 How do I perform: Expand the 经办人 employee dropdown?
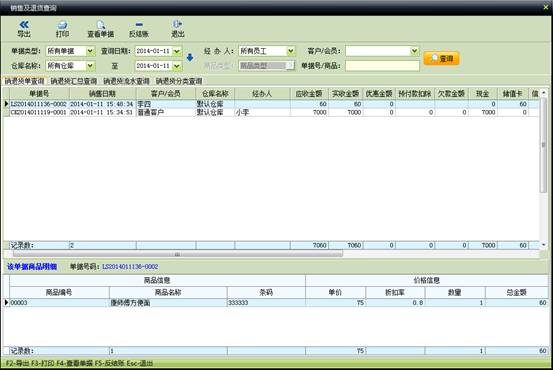tap(291, 51)
